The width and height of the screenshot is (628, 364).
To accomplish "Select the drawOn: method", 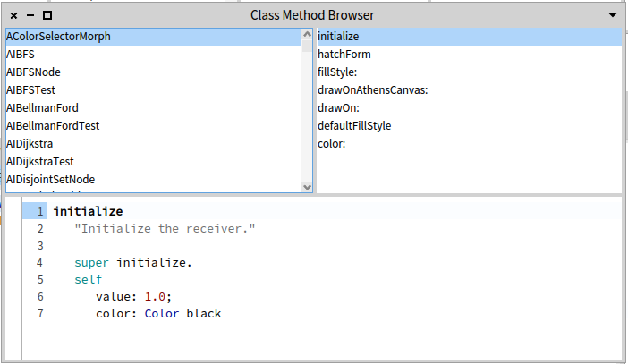I will 469,107.
